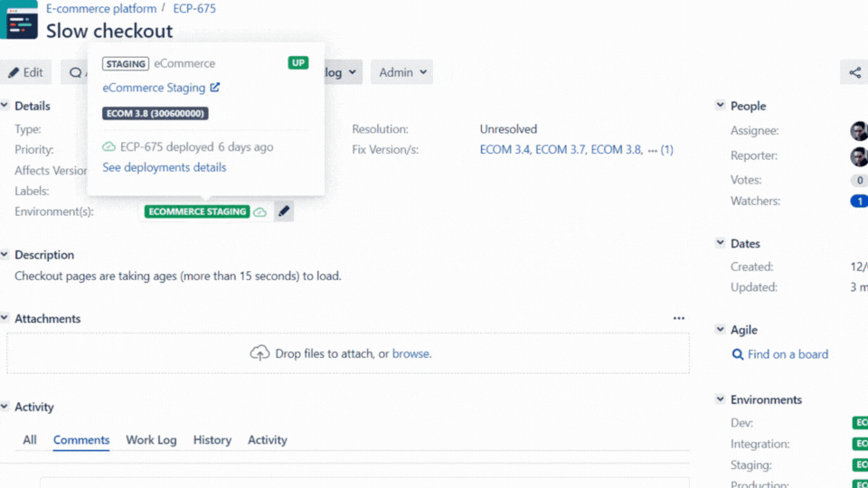
Task: Switch to the History tab
Action: 212,440
